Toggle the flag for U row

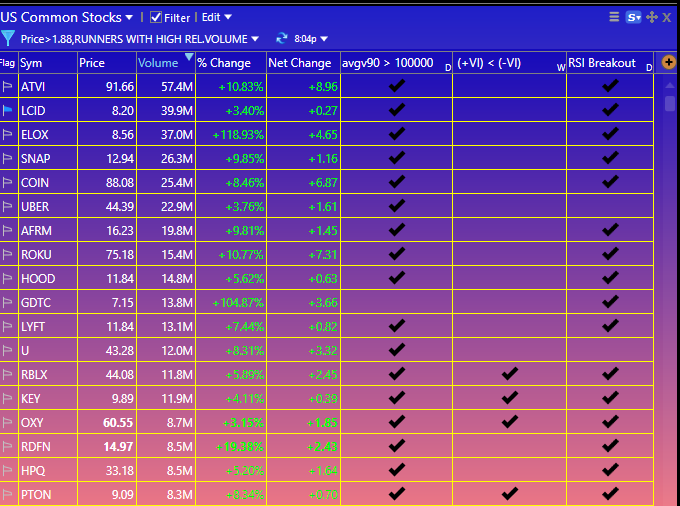click(x=7, y=350)
